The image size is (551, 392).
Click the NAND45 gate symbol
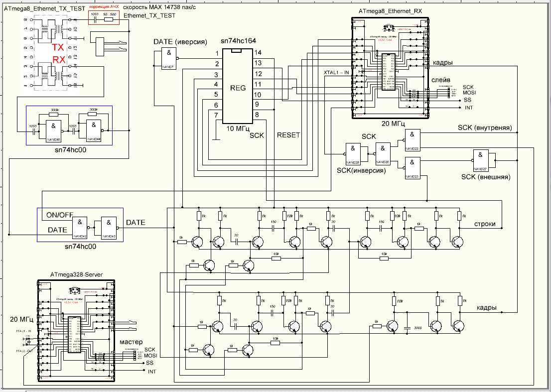[53, 131]
